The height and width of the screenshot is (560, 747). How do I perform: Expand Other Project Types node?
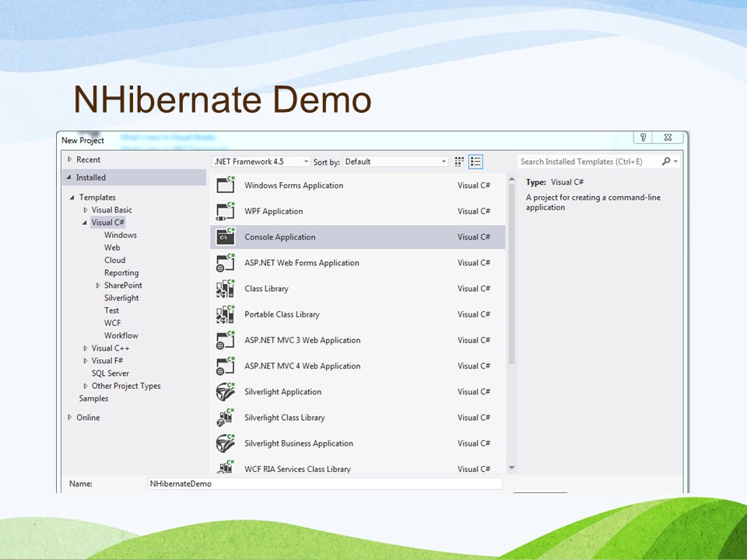click(x=86, y=386)
